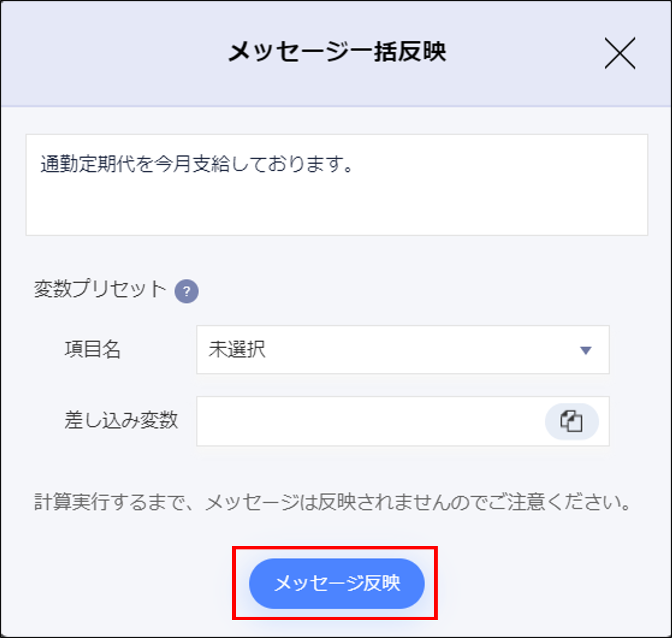Click the dropdown arrow next to 未選択
Screen dimensions: 672x638
585,350
